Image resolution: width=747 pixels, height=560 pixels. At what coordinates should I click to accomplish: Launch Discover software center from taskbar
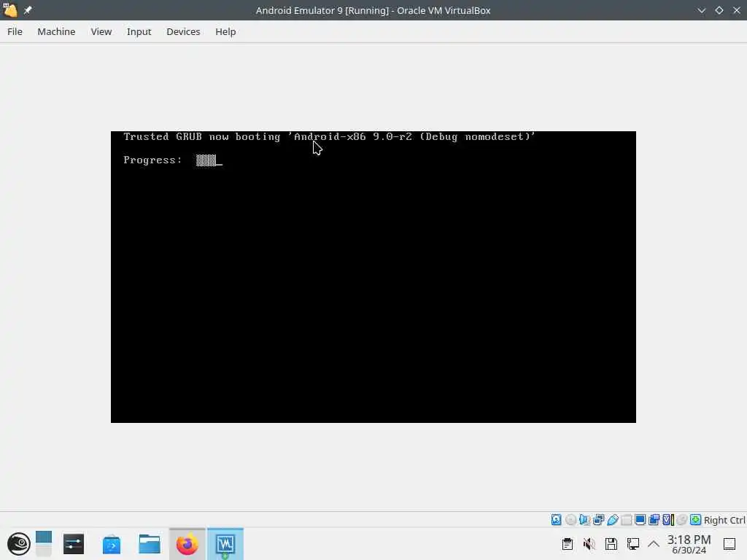112,544
